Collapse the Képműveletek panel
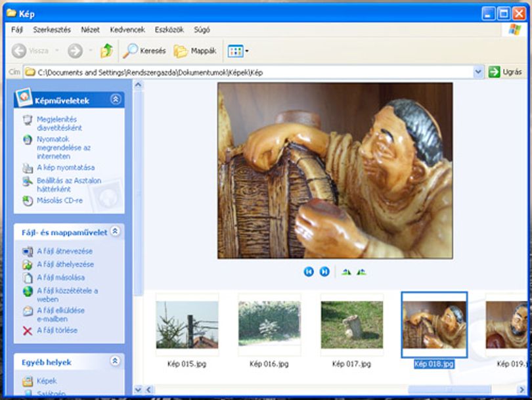Screen dimensions: 532x400 tap(116, 99)
